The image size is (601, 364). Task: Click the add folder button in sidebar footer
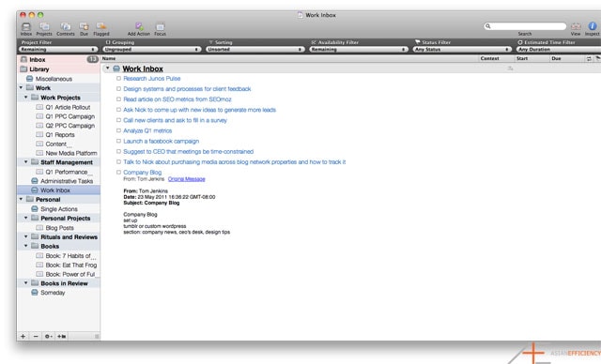[61, 336]
